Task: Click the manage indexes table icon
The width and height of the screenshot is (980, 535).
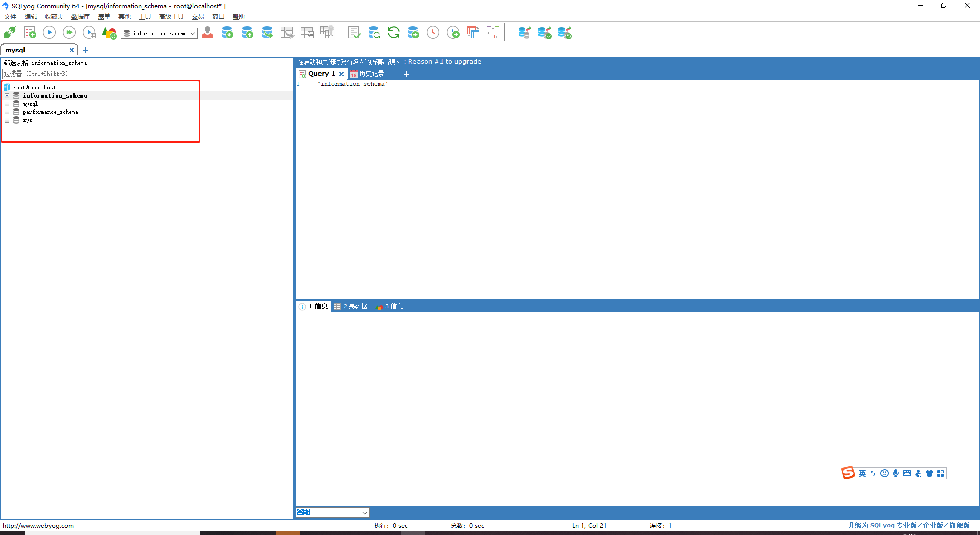Action: pyautogui.click(x=327, y=33)
